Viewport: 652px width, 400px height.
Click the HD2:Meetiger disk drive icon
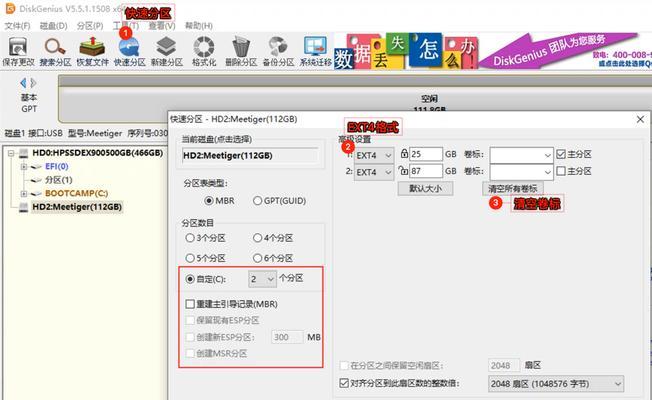pyautogui.click(x=24, y=207)
